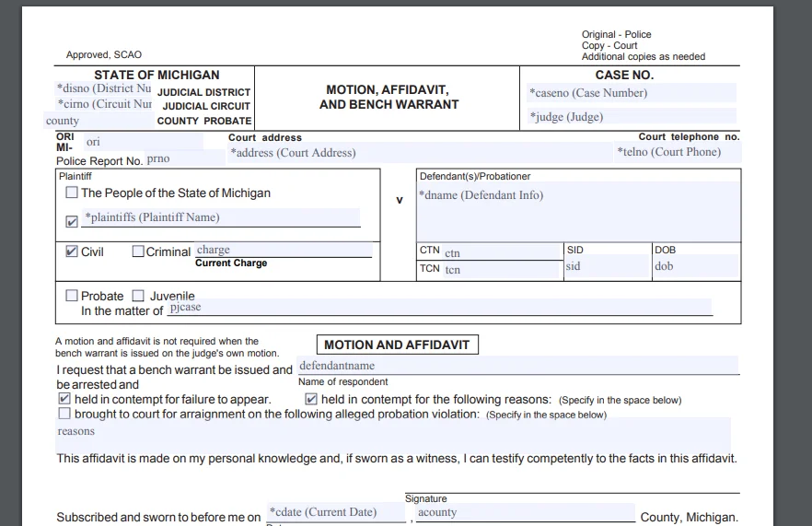The width and height of the screenshot is (812, 526).
Task: Click the DOB field
Action: click(x=696, y=266)
